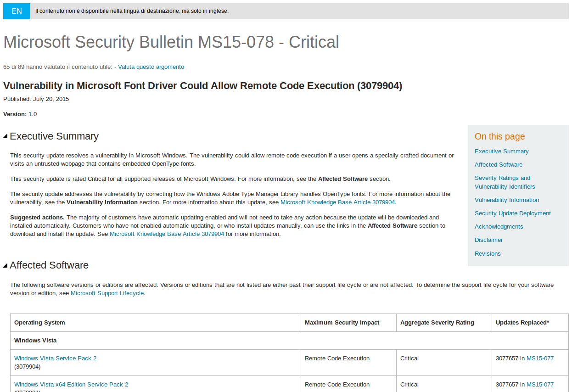Open Windows Vista x64 Edition Service Pack 2 link
Screen dimensions: 572x392
click(71, 385)
